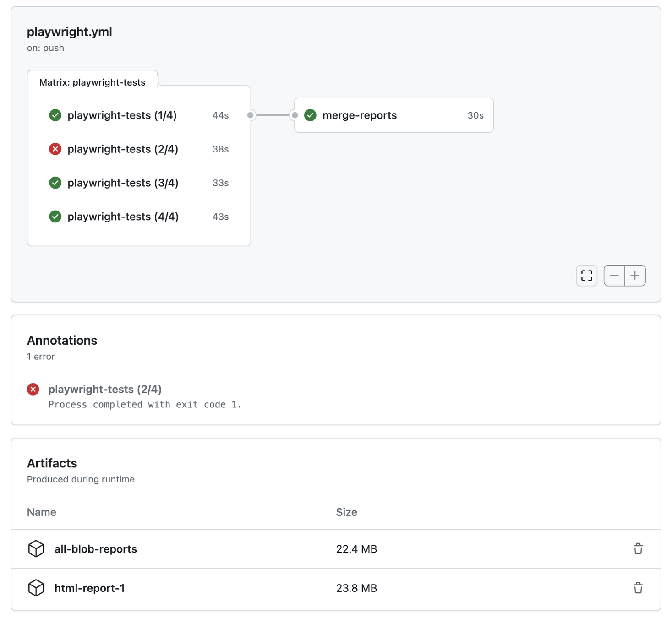
Task: Click the failed status icon for playwright-tests (2/4)
Action: click(55, 149)
